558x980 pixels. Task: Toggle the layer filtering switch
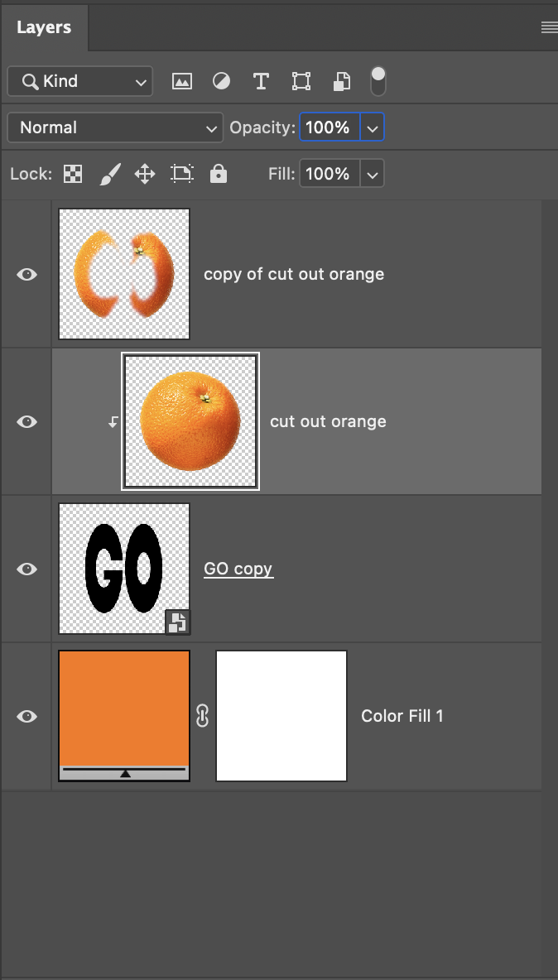pyautogui.click(x=378, y=81)
